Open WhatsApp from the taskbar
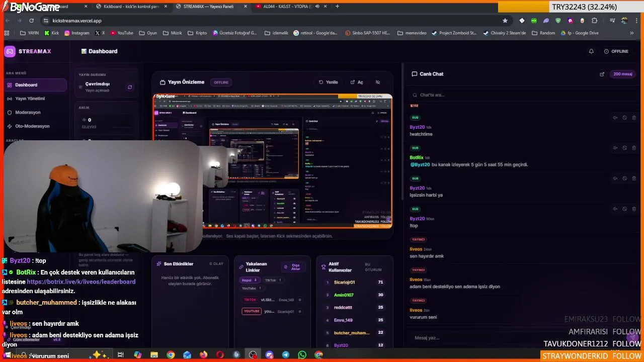 (302, 355)
